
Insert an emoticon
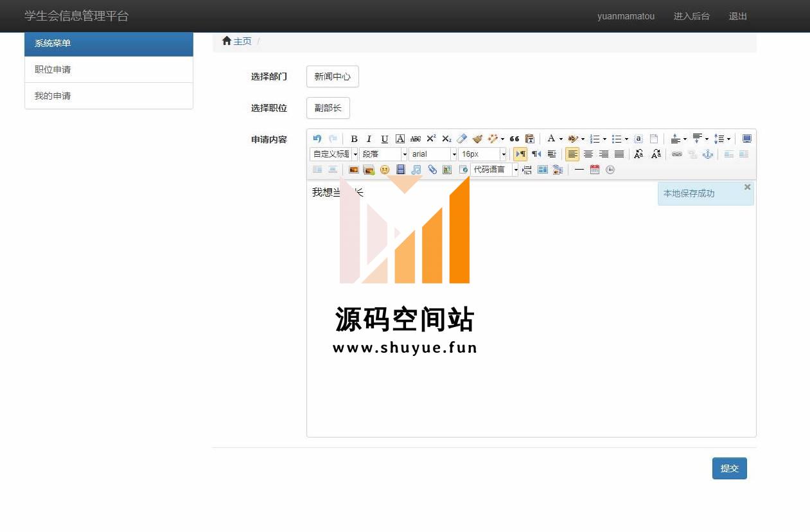[385, 170]
